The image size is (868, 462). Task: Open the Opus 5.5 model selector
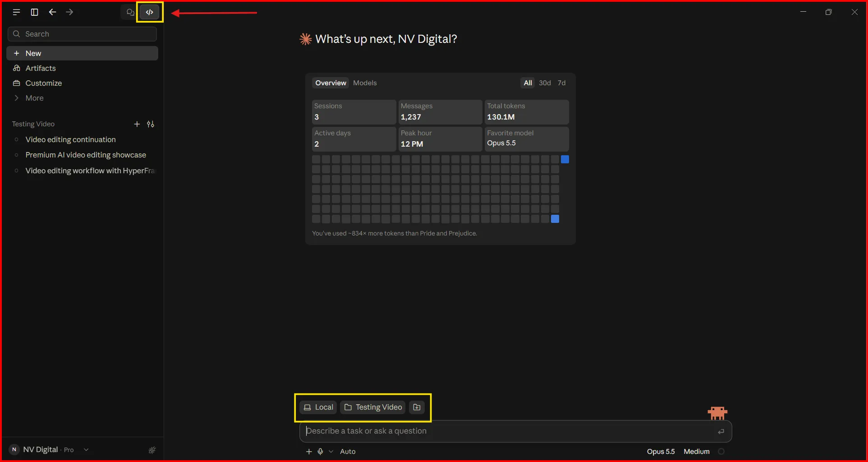(661, 452)
